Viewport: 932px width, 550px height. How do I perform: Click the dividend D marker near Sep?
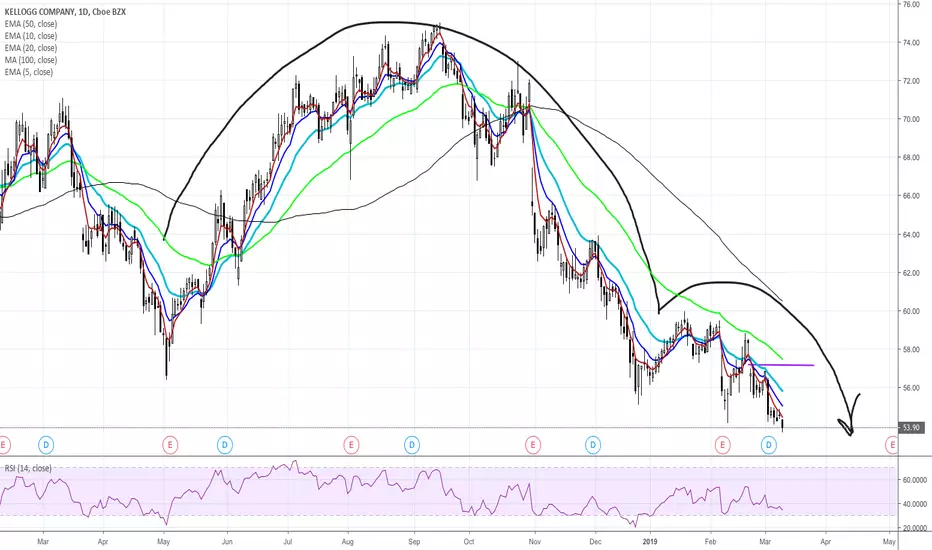(412, 444)
